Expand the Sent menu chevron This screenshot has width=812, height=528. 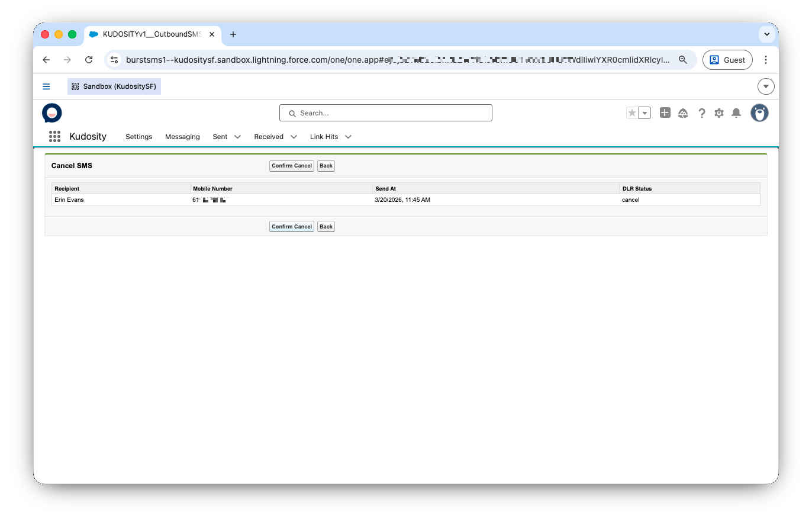(x=237, y=137)
